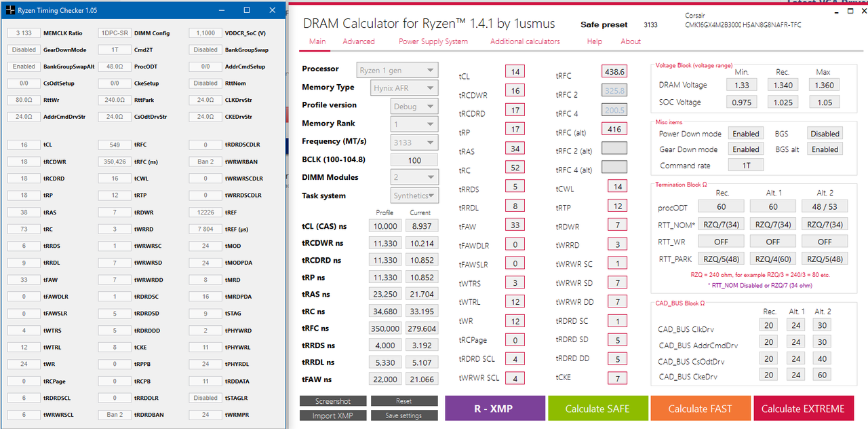
Task: Click the tFAW value field showing 33 in DRAM Calculator
Action: click(515, 226)
